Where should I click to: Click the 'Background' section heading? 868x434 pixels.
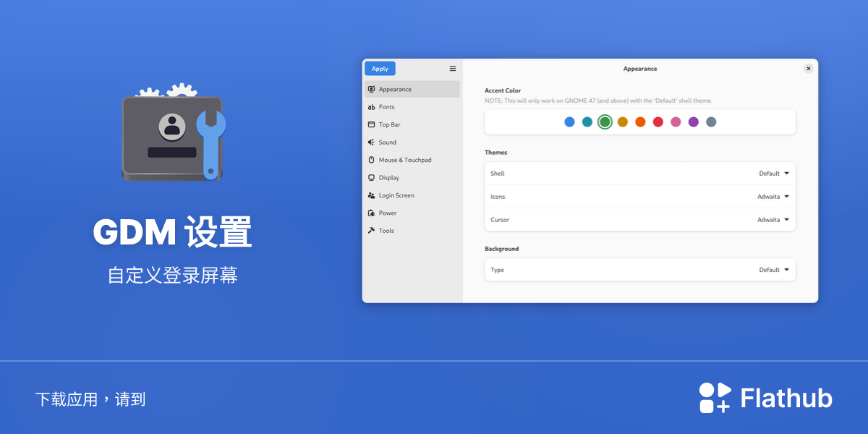point(502,249)
